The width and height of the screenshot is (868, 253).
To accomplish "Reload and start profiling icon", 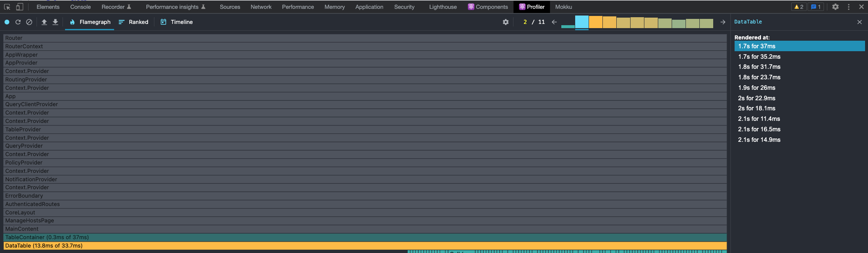I will click(18, 22).
